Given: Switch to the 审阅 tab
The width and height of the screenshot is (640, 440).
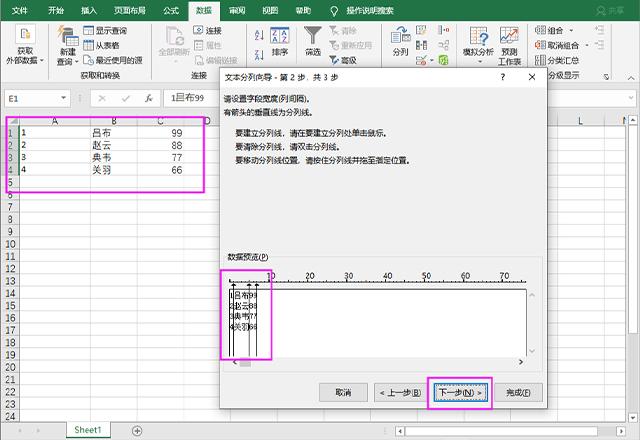Looking at the screenshot, I should click(x=237, y=11).
